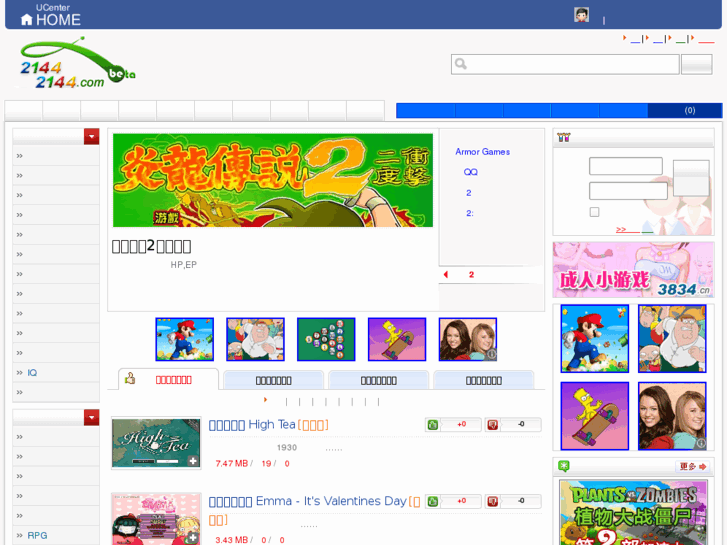727x545 pixels.
Task: Select the red-text tab with thumbs-up icon
Action: (168, 379)
